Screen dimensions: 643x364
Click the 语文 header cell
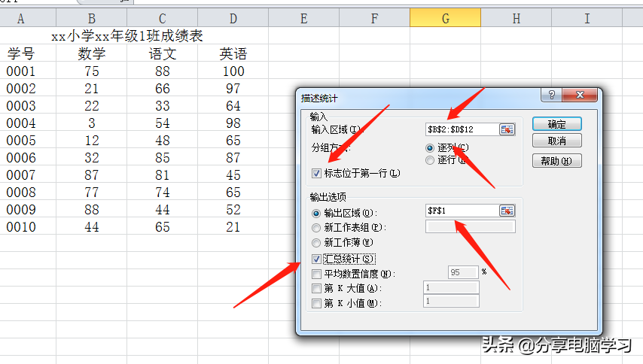(x=163, y=53)
